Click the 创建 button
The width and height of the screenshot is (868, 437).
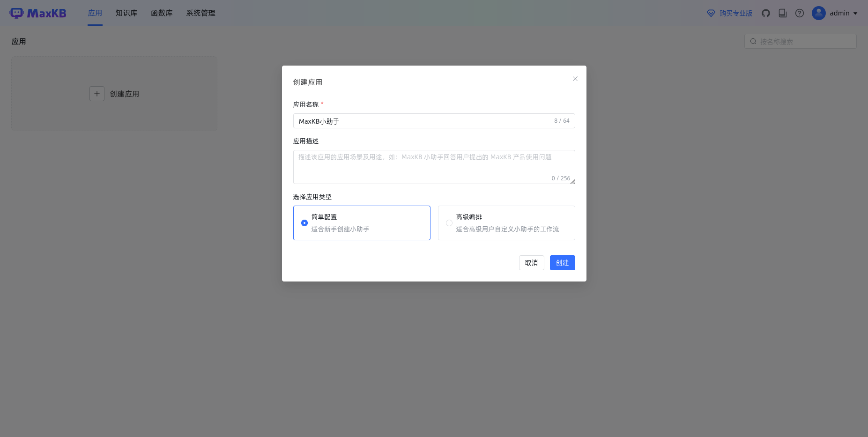(562, 263)
